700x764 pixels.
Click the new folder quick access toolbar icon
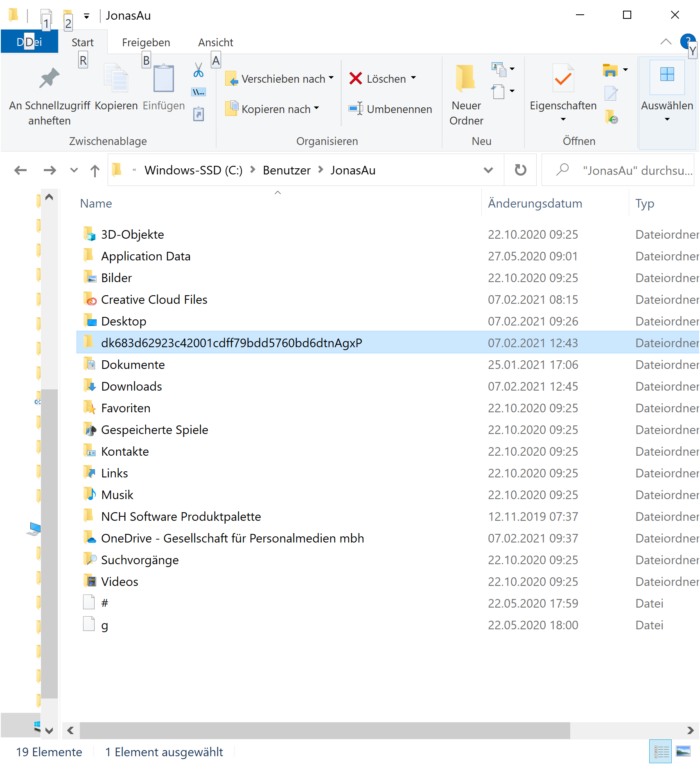click(68, 16)
